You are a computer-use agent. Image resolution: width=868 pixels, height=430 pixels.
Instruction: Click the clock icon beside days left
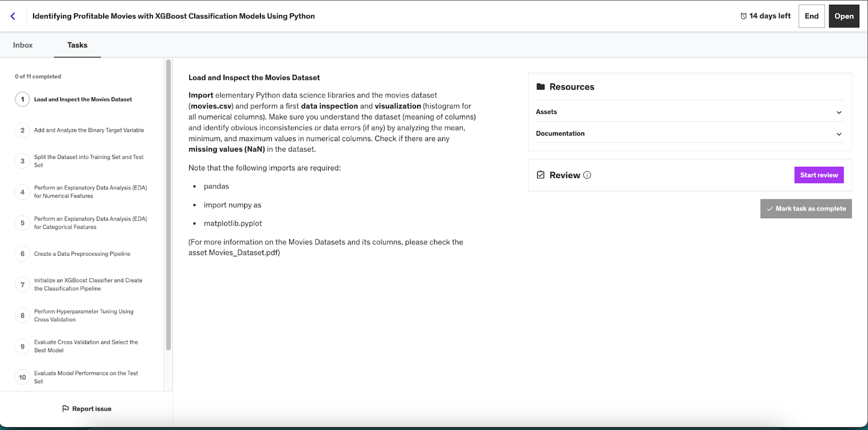tap(743, 16)
